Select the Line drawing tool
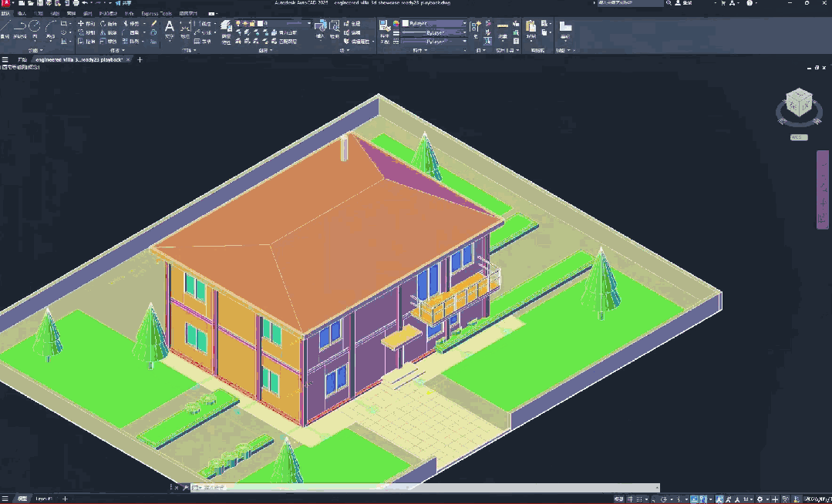 [5, 28]
